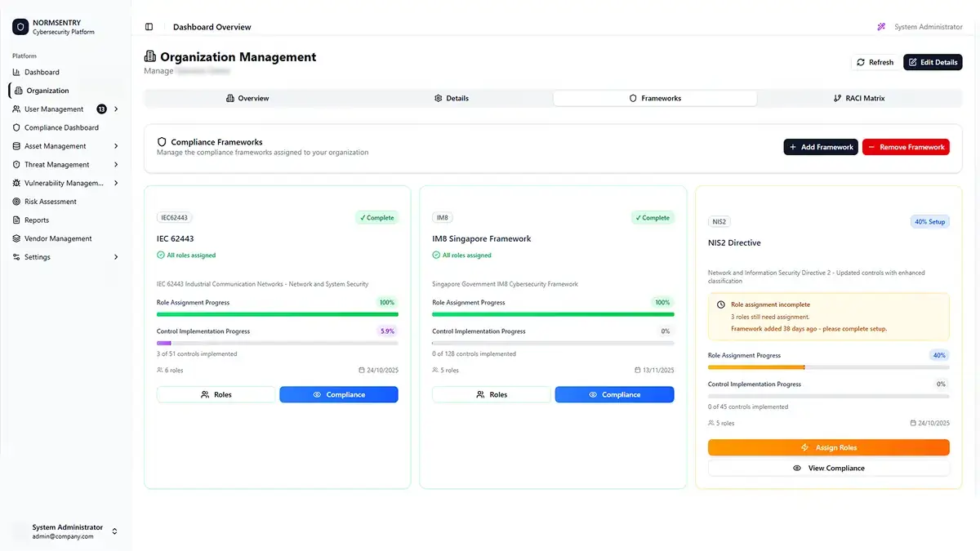The width and height of the screenshot is (980, 551).
Task: Expand the Asset Management submenu chevron
Action: click(116, 146)
